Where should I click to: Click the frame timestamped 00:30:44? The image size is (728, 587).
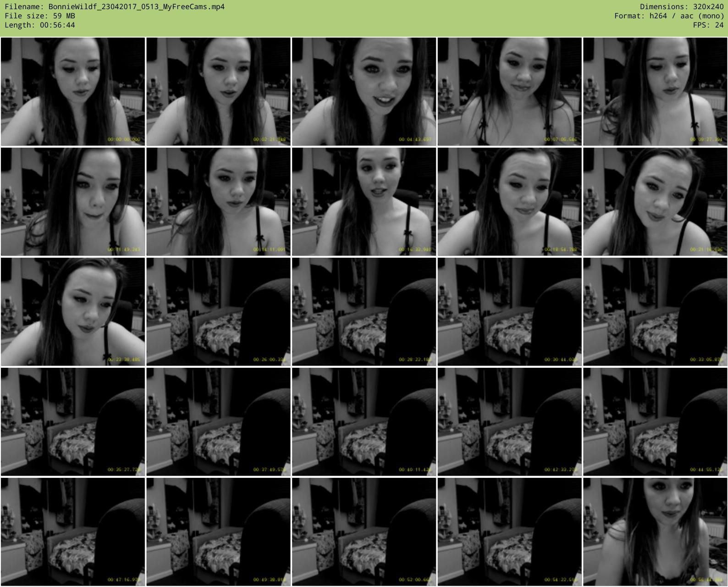[509, 312]
